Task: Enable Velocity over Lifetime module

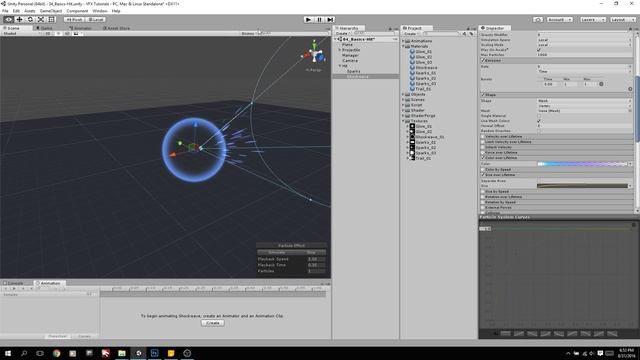Action: pyautogui.click(x=483, y=136)
